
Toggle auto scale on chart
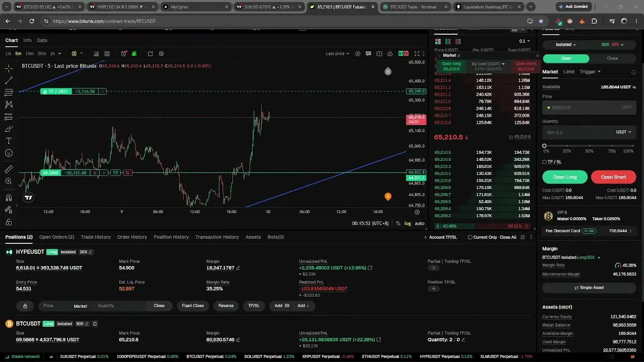click(420, 223)
